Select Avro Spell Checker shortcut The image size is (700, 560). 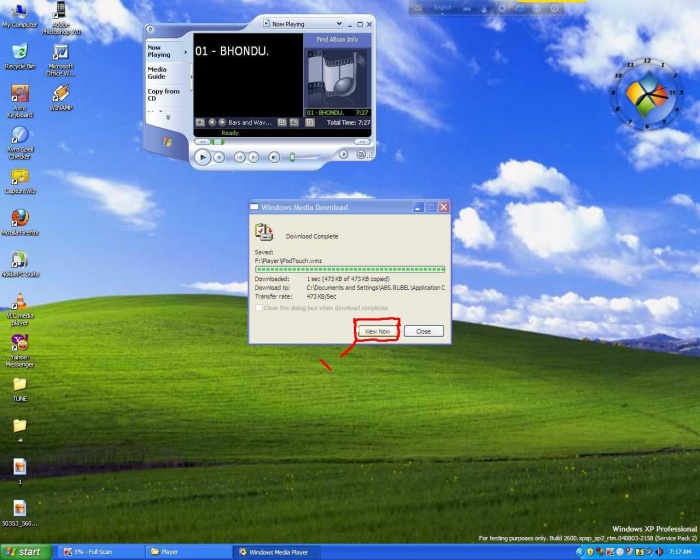pyautogui.click(x=20, y=143)
